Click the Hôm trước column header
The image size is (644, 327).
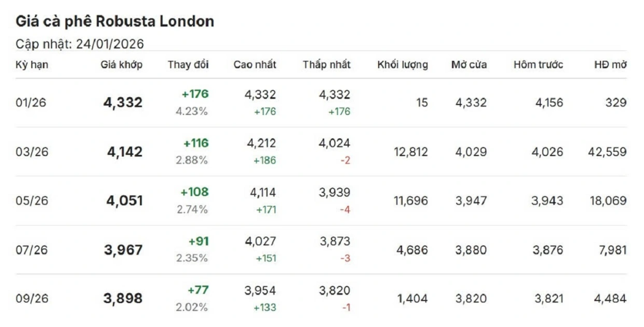(x=538, y=65)
